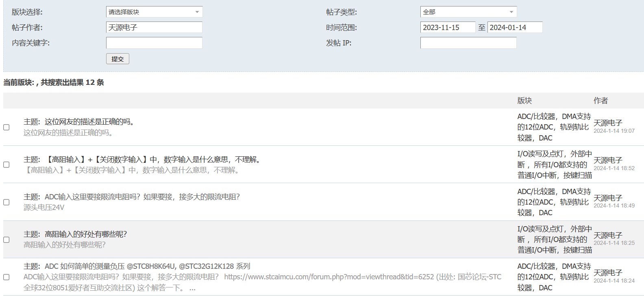This screenshot has width=644, height=296.
Task: Focus the 帖子作者 field containing 天源电子
Action: point(154,27)
